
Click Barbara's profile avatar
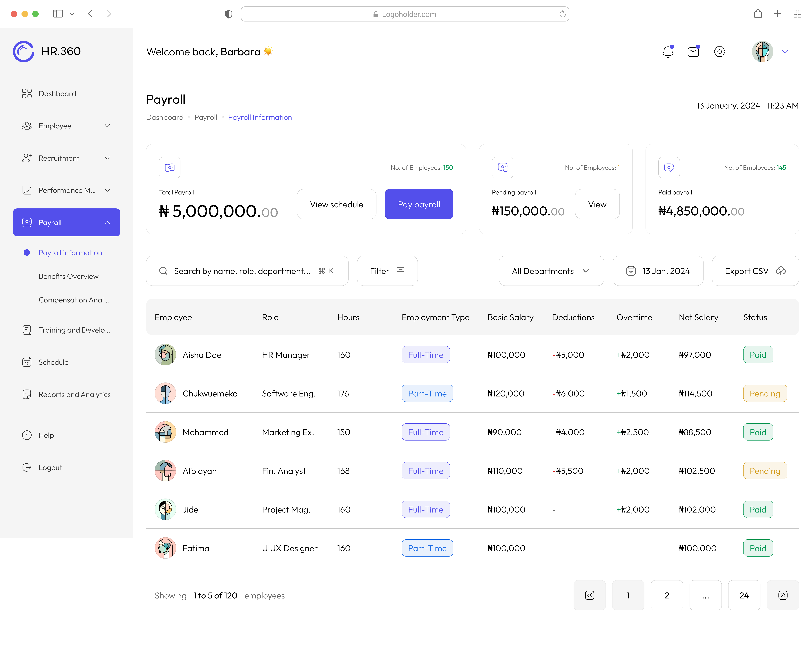pyautogui.click(x=762, y=52)
